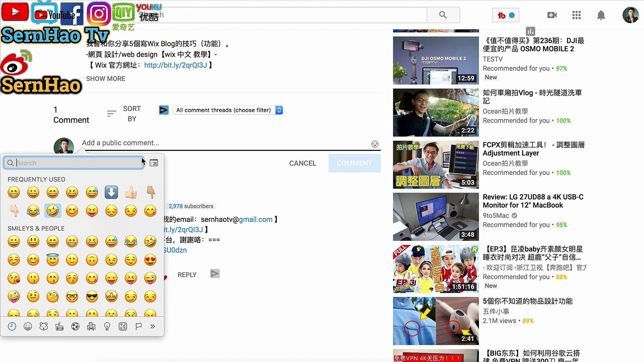Click the bar chart stats icon
Viewport: 644px width, 362px height.
530,31
